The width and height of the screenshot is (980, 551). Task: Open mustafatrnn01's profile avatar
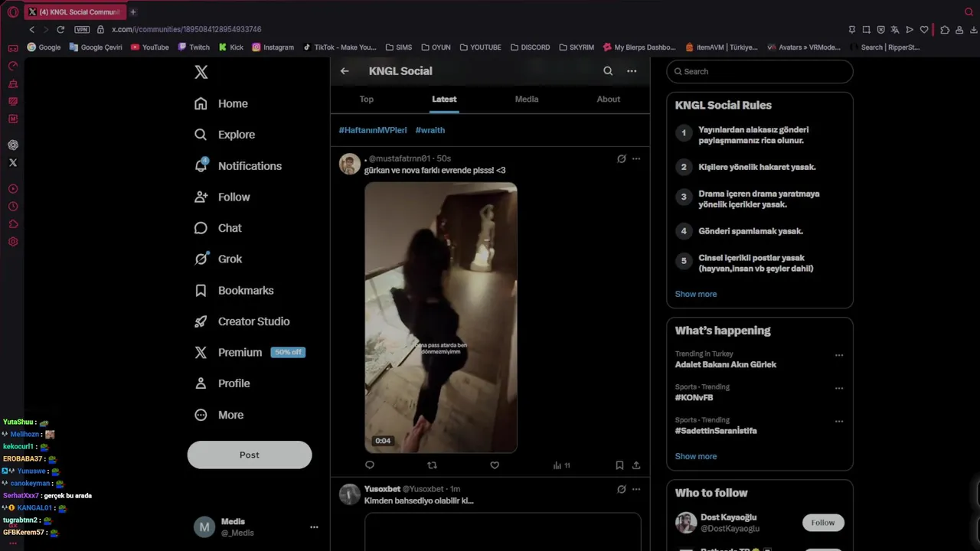[350, 164]
